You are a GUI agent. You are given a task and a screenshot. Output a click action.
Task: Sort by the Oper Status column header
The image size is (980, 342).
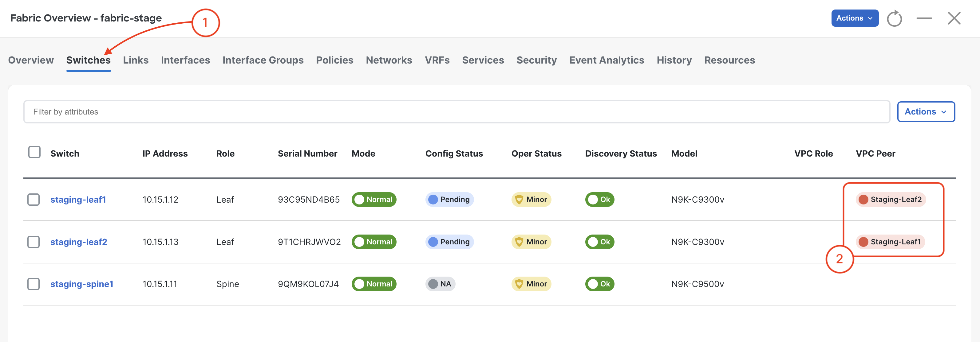pyautogui.click(x=536, y=154)
